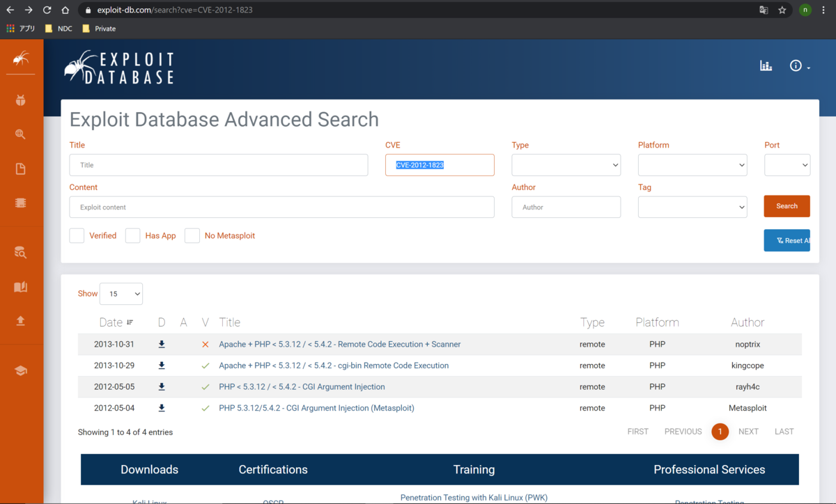
Task: Click the browser back arrow
Action: [x=10, y=10]
